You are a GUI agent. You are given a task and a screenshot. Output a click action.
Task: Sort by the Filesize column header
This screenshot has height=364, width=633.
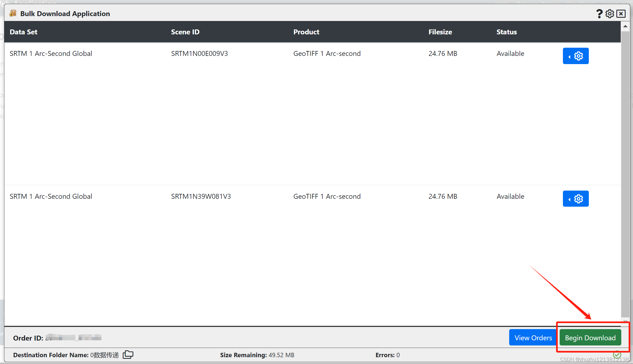click(440, 32)
